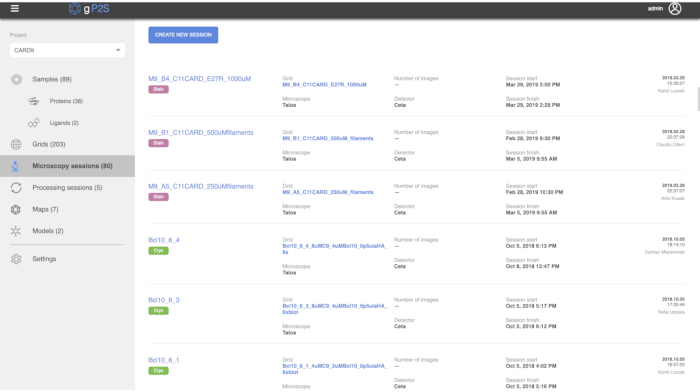Open grid link M9_B1_C11CARD_500uM_filaments
The width and height of the screenshot is (700, 392).
point(328,138)
